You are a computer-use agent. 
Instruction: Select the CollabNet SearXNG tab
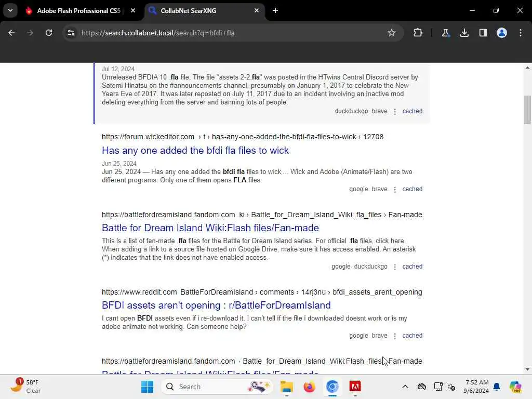(205, 10)
